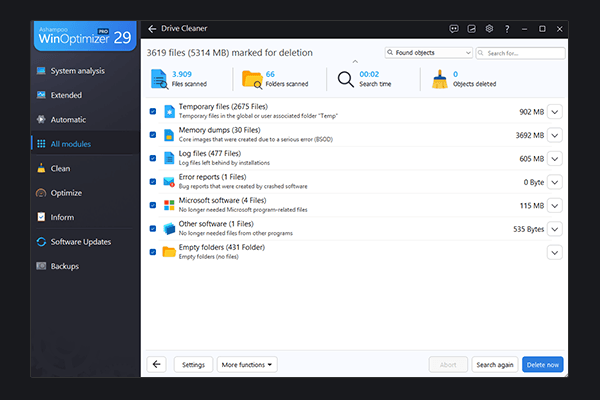600x400 pixels.
Task: Click the Folders scanned folder icon
Action: [252, 79]
